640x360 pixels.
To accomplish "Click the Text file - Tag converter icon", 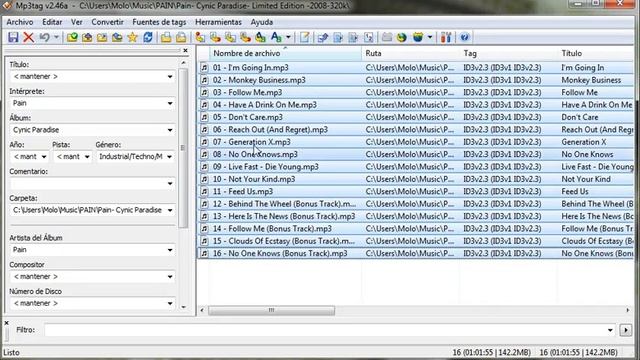I will (245, 38).
